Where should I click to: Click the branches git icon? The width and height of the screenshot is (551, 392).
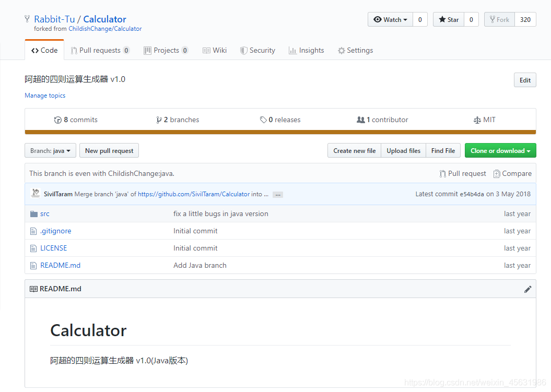coord(159,120)
